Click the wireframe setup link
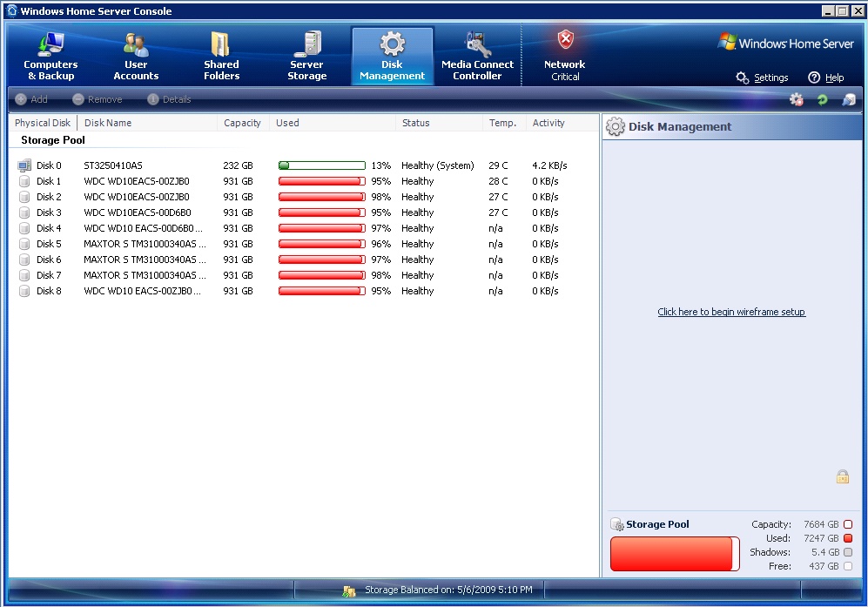 coord(731,312)
